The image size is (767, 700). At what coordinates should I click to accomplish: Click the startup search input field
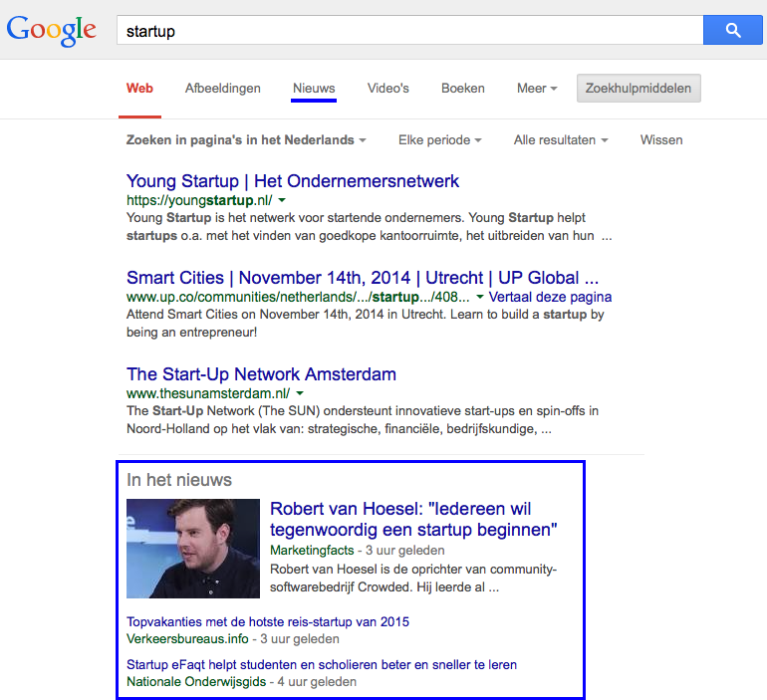[x=408, y=31]
